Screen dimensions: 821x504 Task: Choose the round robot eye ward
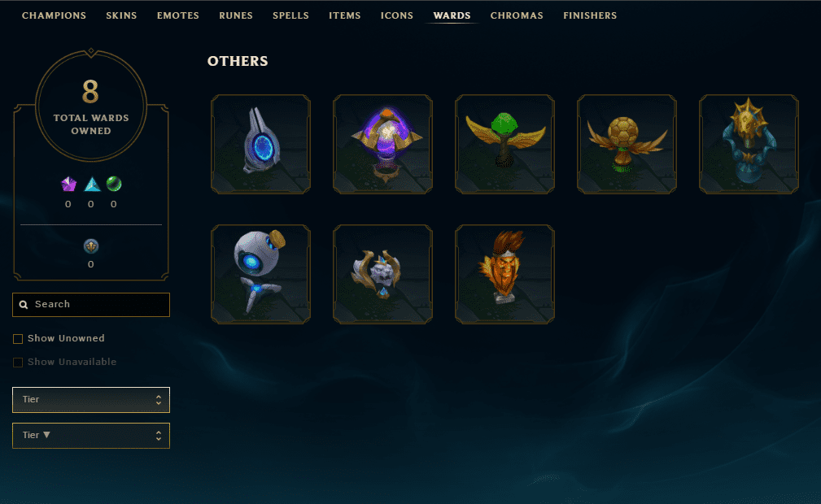(260, 274)
